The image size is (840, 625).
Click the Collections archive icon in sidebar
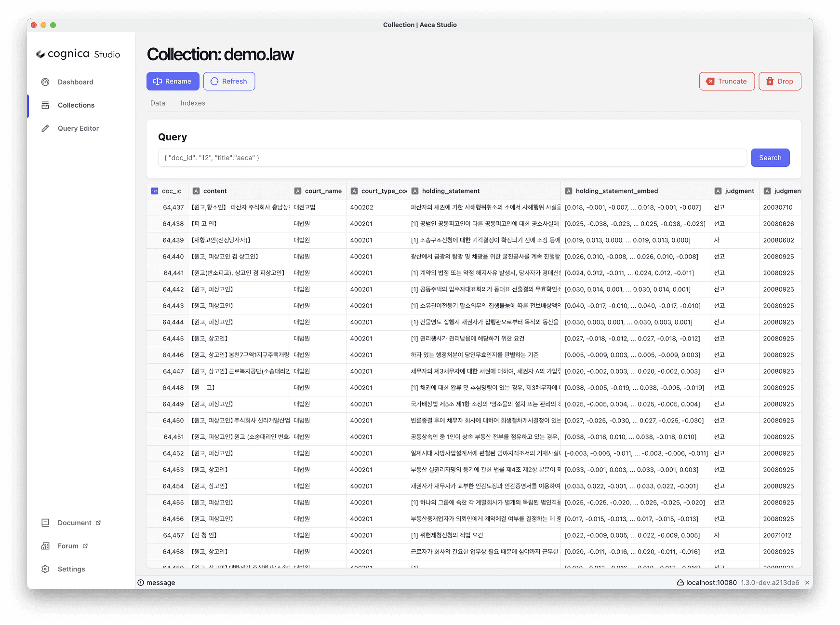click(x=45, y=105)
